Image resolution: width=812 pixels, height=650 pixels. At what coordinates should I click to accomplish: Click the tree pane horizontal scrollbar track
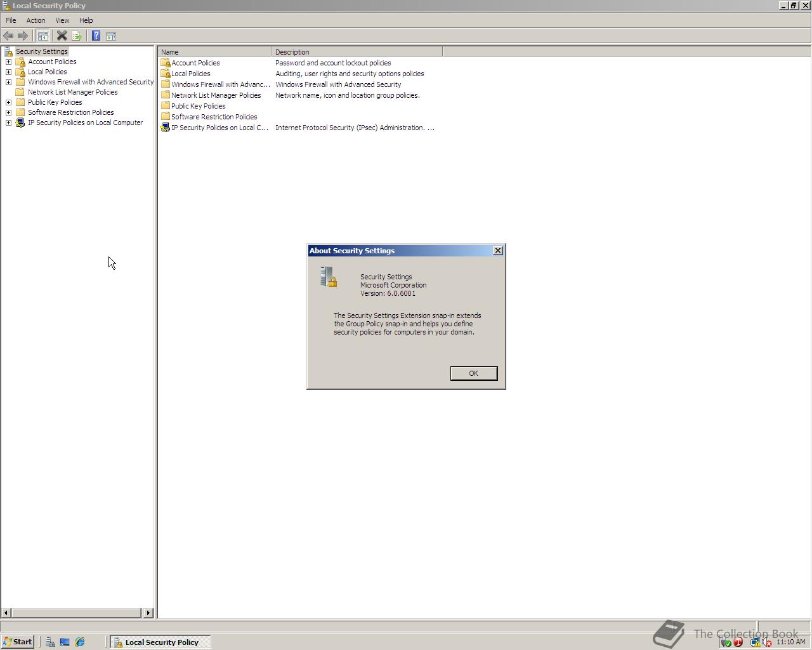click(77, 613)
